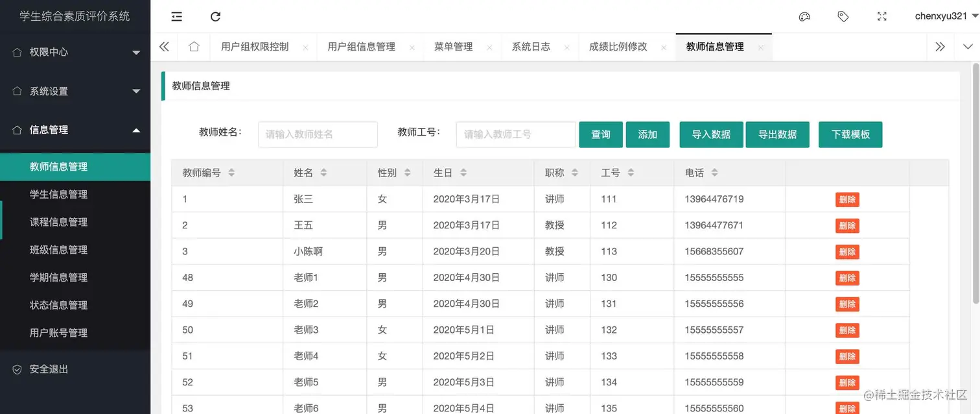Click the 学生综合素质评价系统 title
This screenshot has width=980, height=414.
75,16
